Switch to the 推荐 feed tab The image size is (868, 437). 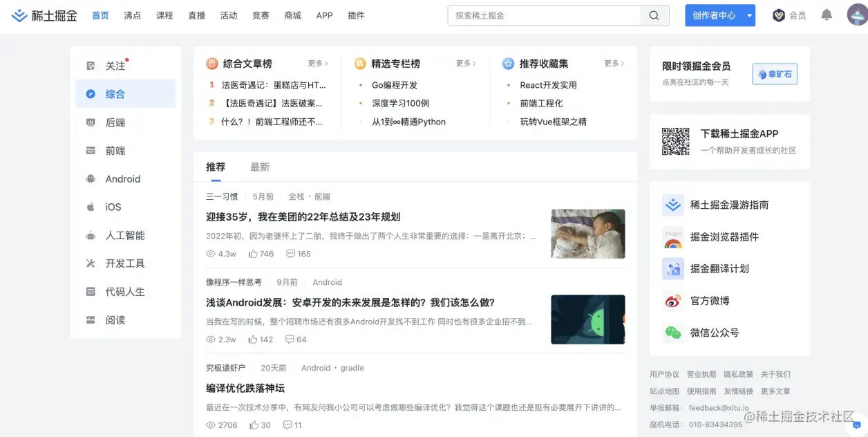point(216,167)
